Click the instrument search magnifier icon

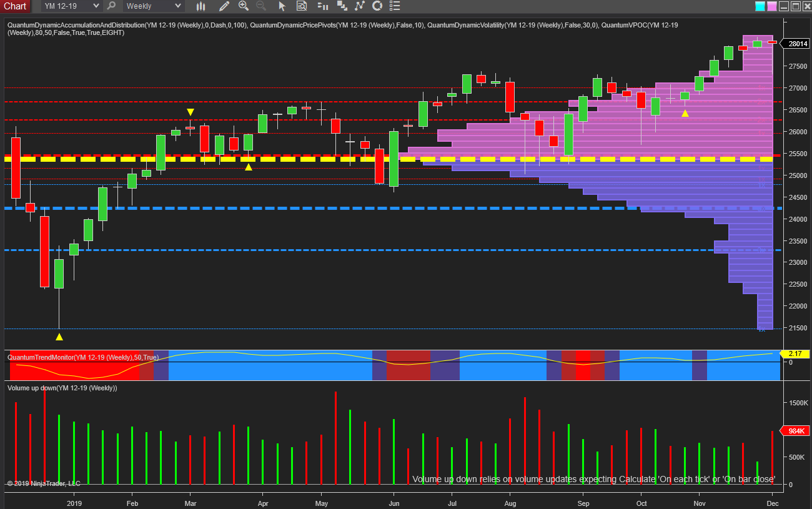click(x=111, y=6)
